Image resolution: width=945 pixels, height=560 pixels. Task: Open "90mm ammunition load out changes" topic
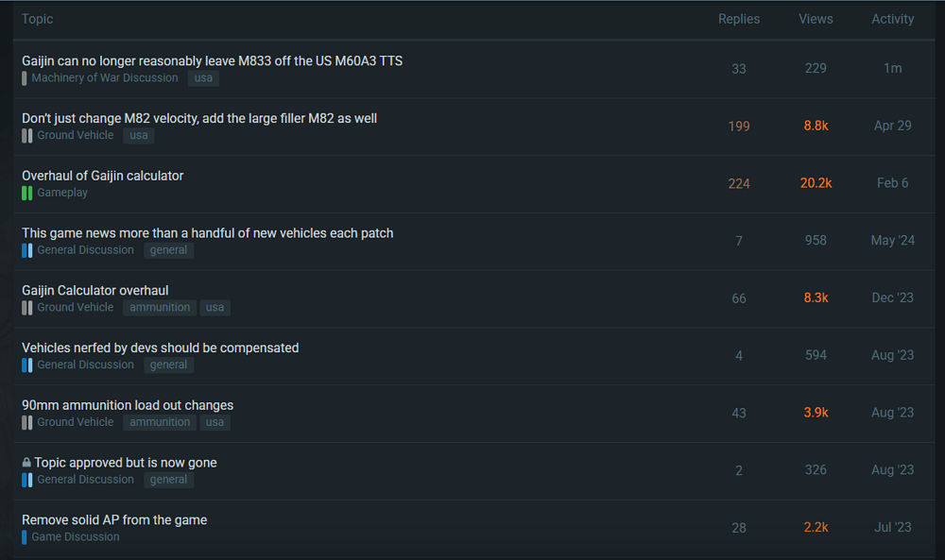128,405
